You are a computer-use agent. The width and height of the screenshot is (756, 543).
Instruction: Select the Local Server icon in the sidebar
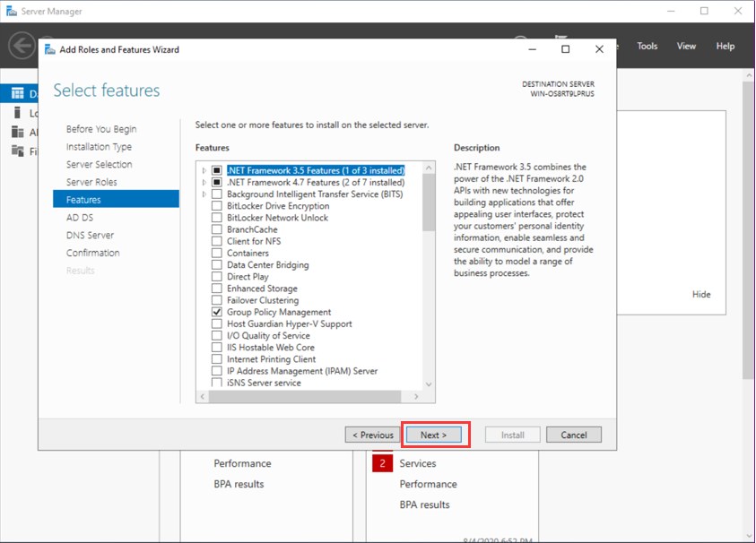click(17, 113)
